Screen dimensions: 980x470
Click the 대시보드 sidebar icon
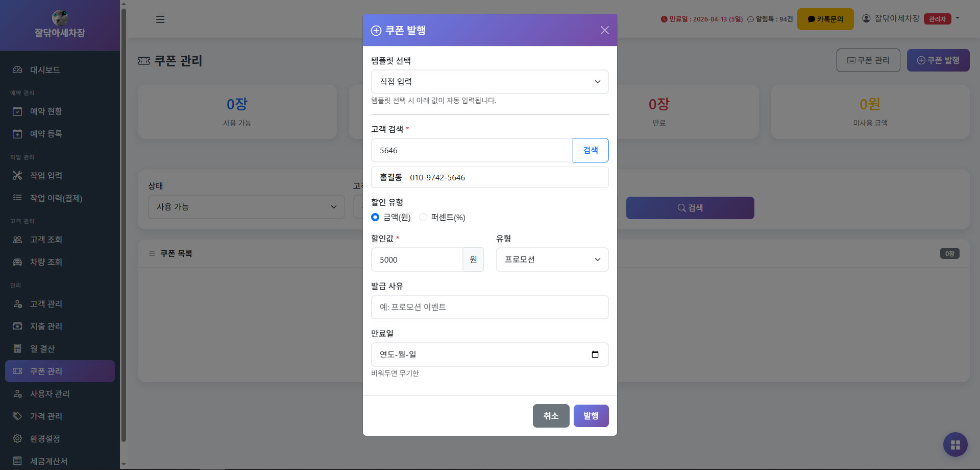pyautogui.click(x=17, y=70)
